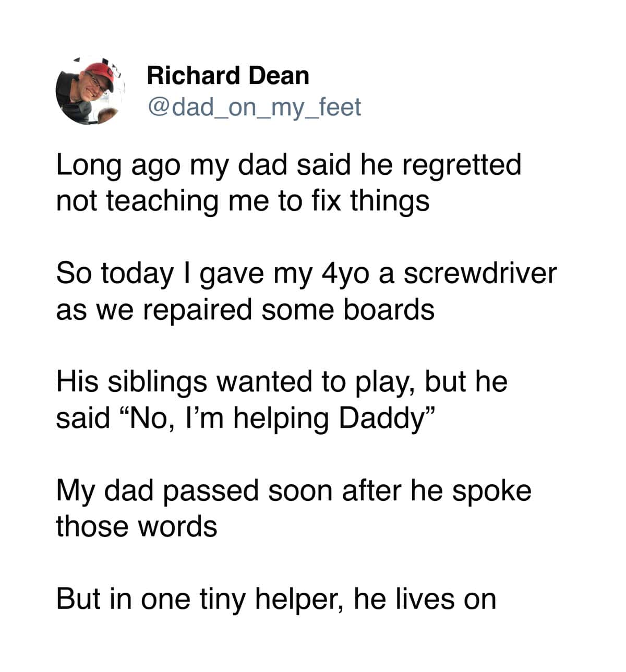
Task: Click Richard Dean's profile picture
Action: tap(89, 91)
